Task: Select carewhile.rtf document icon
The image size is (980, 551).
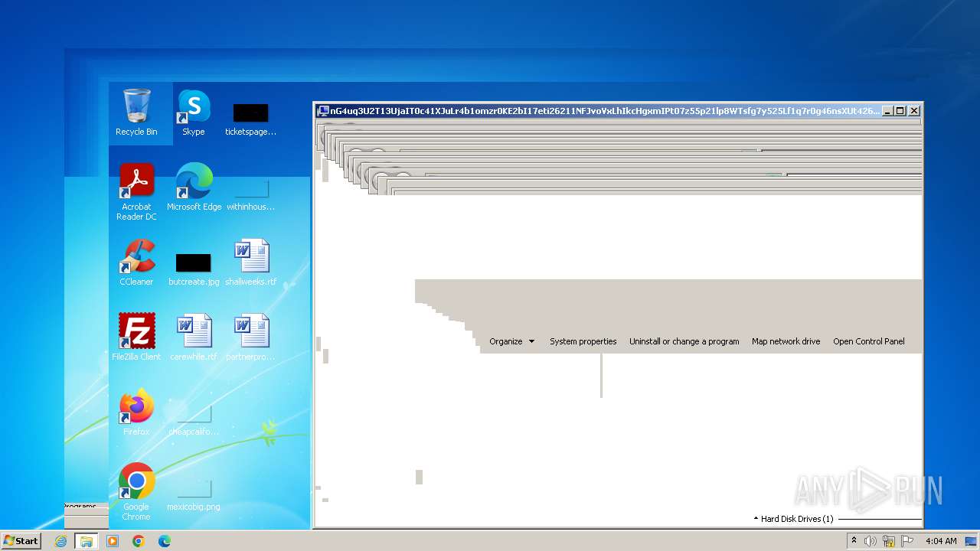Action: coord(194,337)
